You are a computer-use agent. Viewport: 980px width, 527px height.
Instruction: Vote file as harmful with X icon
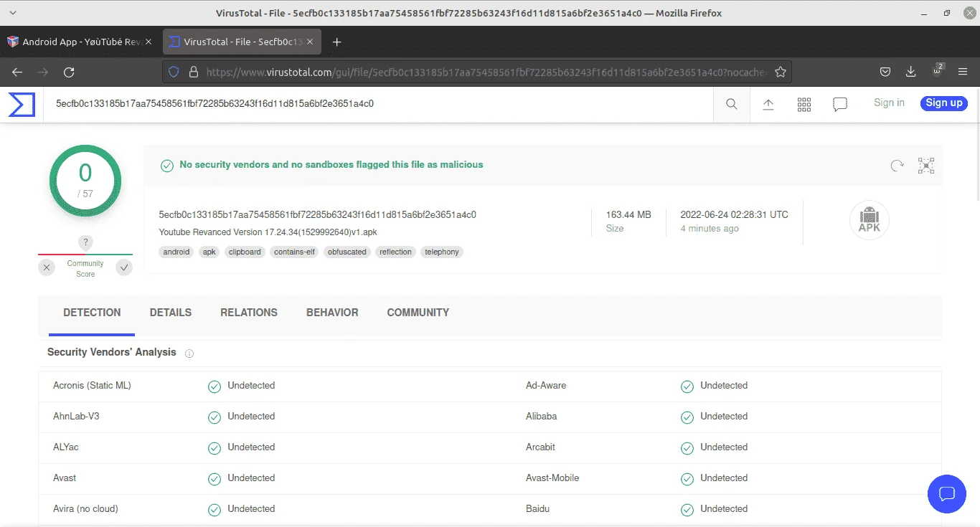(x=47, y=267)
